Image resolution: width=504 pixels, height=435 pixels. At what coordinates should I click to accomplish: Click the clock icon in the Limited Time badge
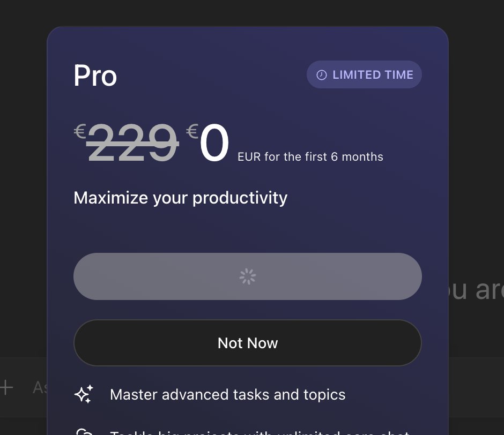point(322,75)
